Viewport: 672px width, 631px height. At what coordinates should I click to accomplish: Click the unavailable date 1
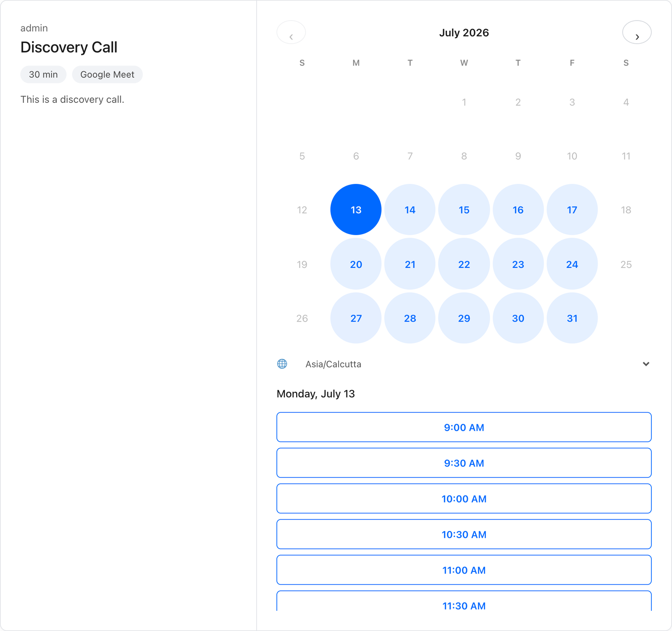(x=464, y=102)
